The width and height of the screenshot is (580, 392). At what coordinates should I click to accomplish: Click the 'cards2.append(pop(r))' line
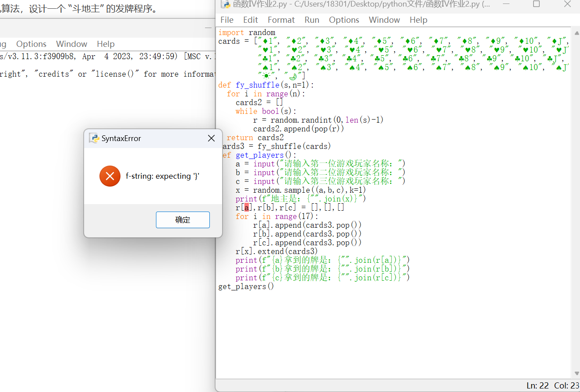coord(299,129)
